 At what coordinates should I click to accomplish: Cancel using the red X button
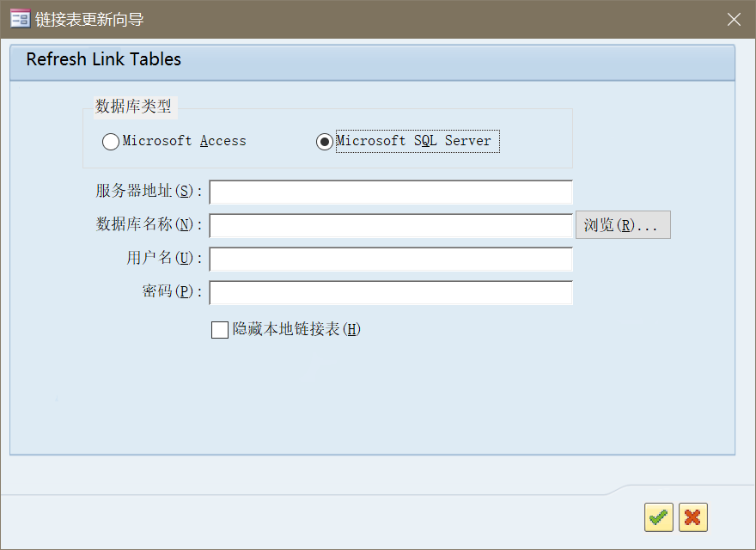click(692, 517)
